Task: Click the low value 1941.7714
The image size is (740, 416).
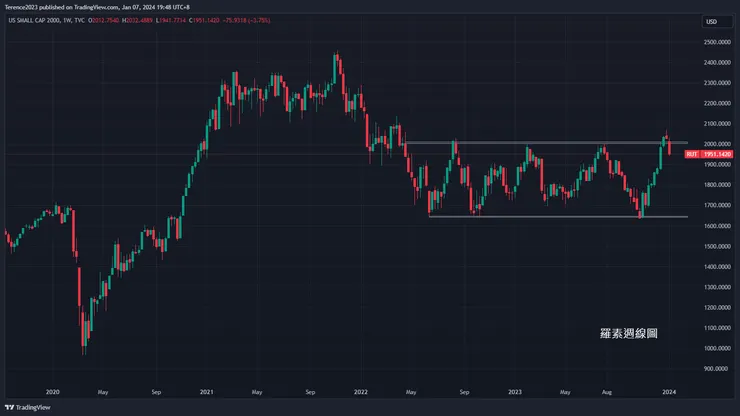Action: 171,20
